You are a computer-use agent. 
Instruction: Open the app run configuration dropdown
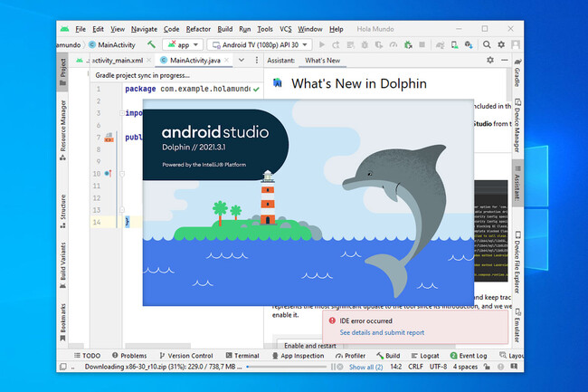click(x=183, y=44)
